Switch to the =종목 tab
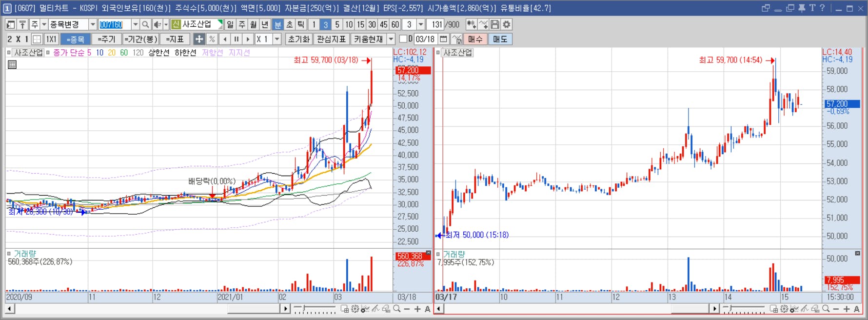The image size is (868, 320). pyautogui.click(x=75, y=39)
